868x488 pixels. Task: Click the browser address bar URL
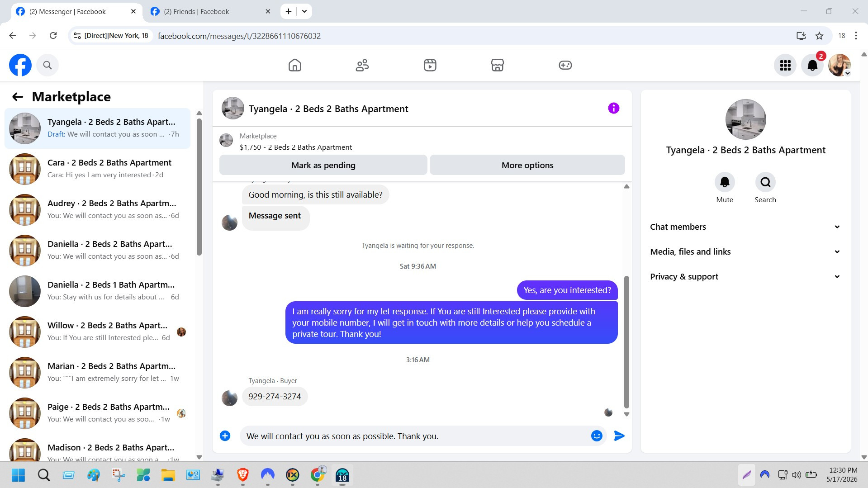(239, 36)
